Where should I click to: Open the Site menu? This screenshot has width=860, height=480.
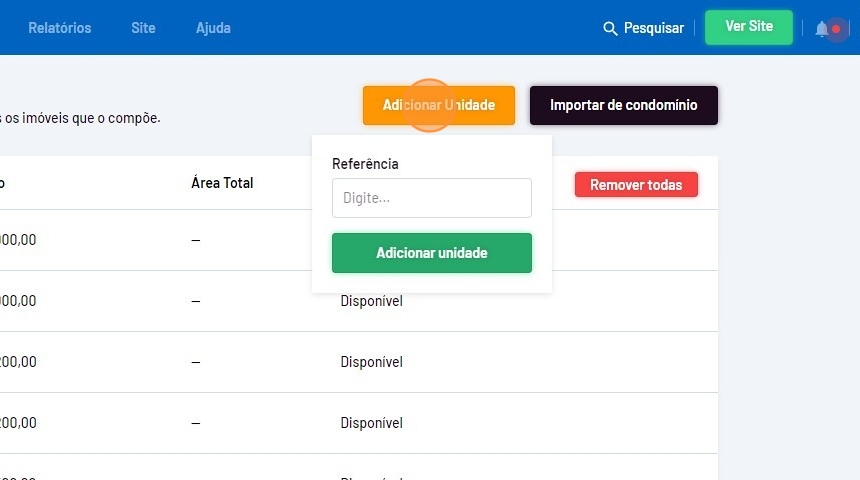click(143, 28)
